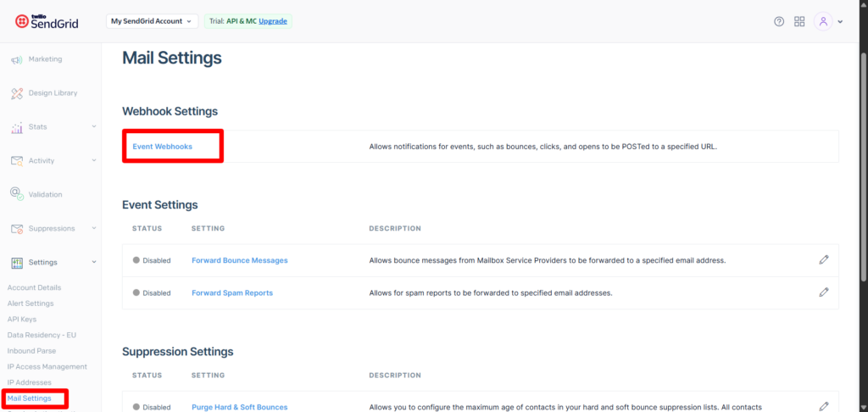The image size is (868, 412).
Task: Click the user profile avatar icon
Action: [x=823, y=21]
